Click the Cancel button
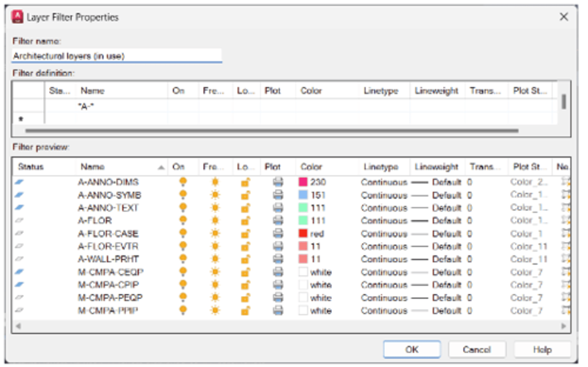 point(477,350)
